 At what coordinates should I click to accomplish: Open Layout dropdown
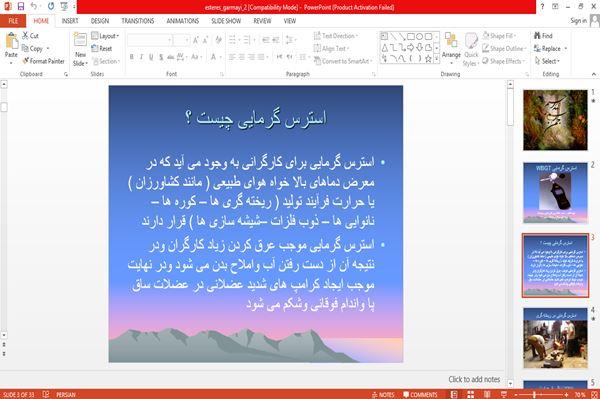click(x=105, y=36)
